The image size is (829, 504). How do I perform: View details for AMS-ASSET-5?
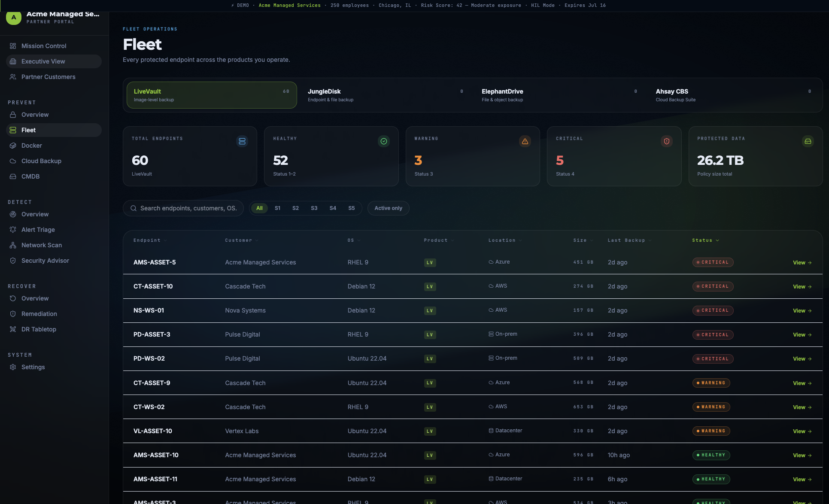click(802, 262)
